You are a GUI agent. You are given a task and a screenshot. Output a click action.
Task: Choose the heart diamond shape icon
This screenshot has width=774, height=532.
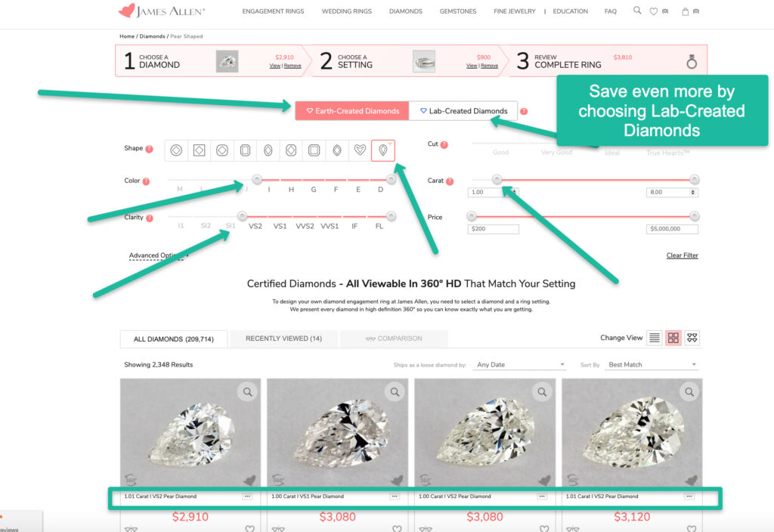pyautogui.click(x=360, y=150)
